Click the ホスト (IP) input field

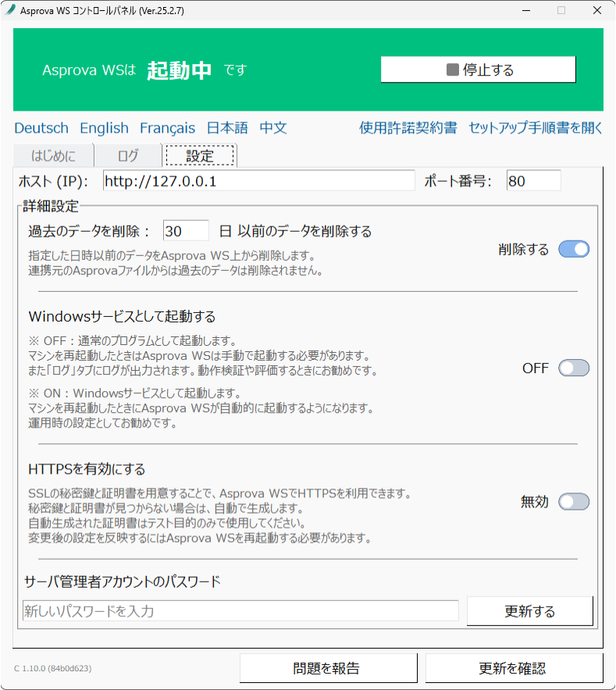tap(259, 181)
